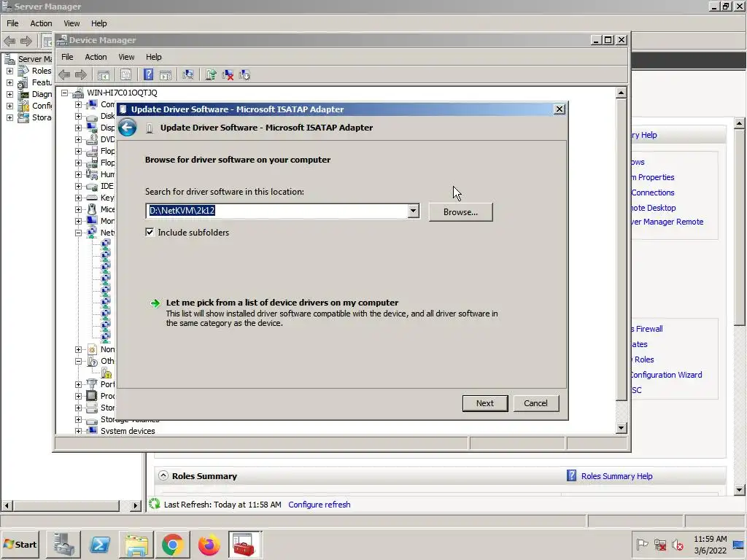Click the unknown device icon under Other devices
Image resolution: width=747 pixels, height=560 pixels.
pos(107,373)
